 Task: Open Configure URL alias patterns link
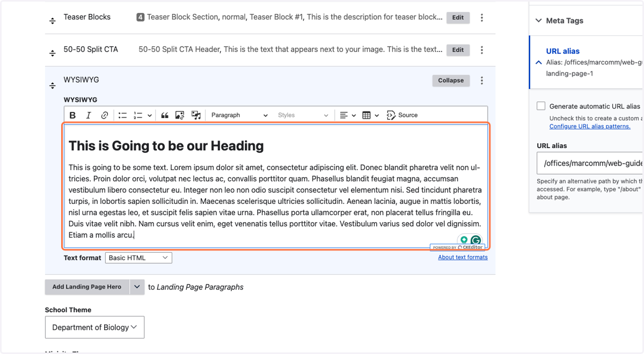click(x=590, y=127)
